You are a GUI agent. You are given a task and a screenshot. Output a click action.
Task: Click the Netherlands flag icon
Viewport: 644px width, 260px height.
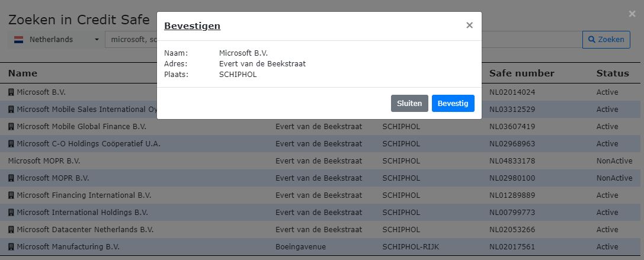(18, 40)
